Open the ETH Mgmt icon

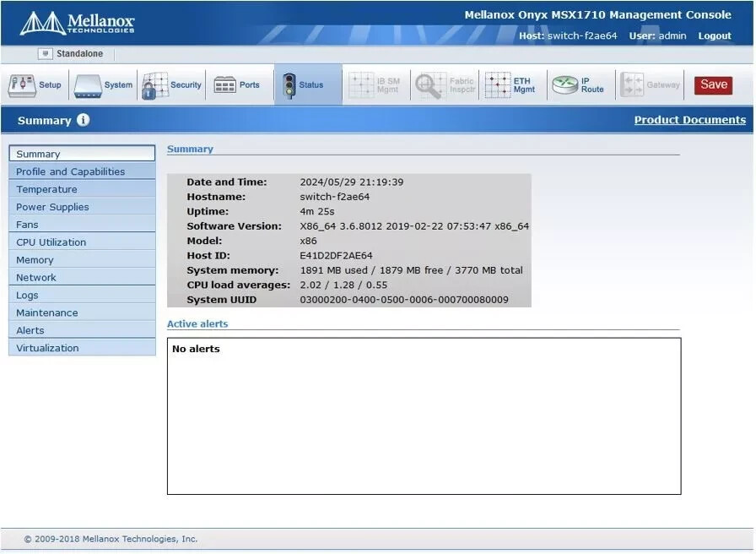498,85
